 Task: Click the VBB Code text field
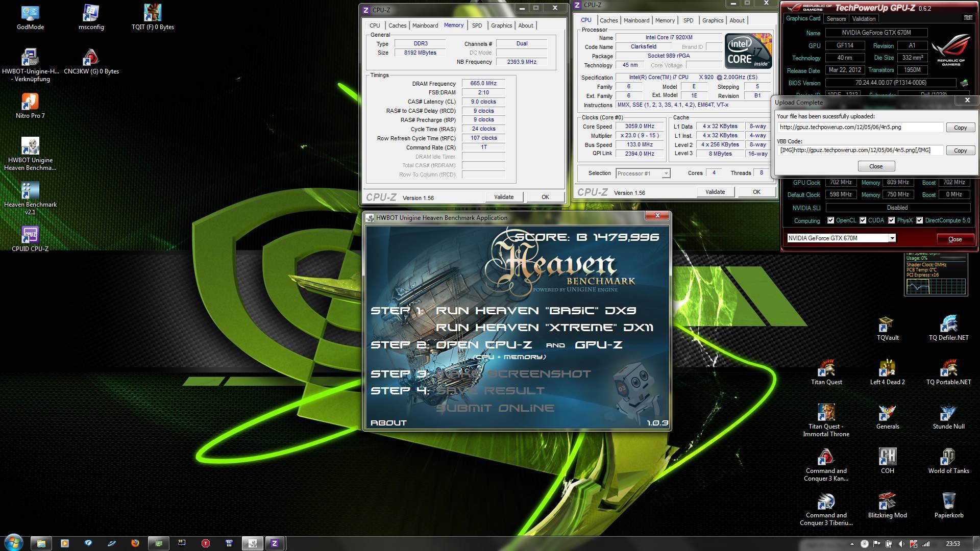click(x=861, y=151)
